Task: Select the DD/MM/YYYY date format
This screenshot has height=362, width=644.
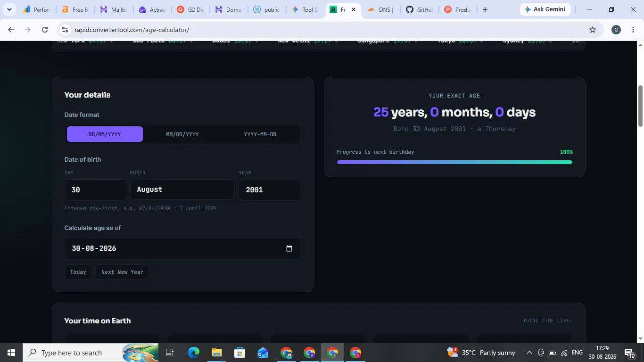Action: pyautogui.click(x=105, y=134)
